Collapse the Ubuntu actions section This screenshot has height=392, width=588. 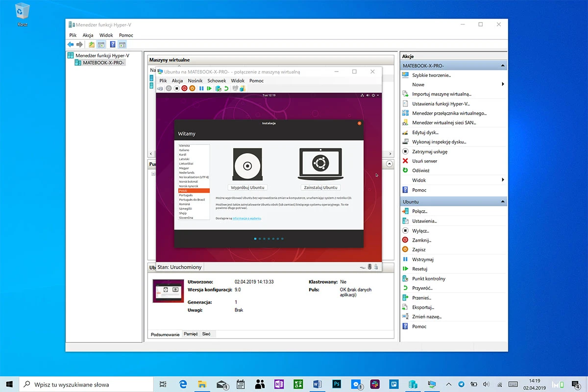click(x=502, y=202)
